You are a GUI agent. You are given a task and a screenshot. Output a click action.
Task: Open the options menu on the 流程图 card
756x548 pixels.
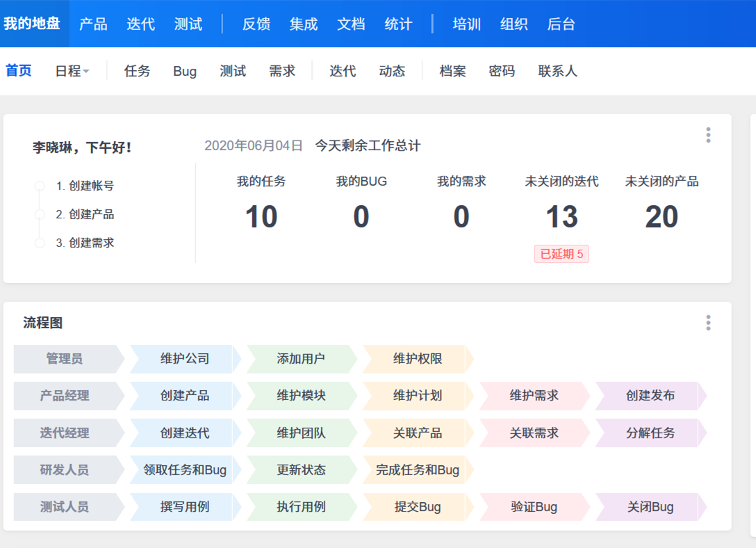(x=707, y=322)
